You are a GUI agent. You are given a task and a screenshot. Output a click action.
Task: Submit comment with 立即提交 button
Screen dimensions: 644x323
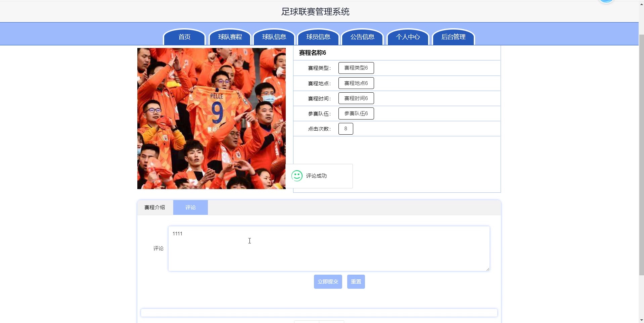point(328,282)
